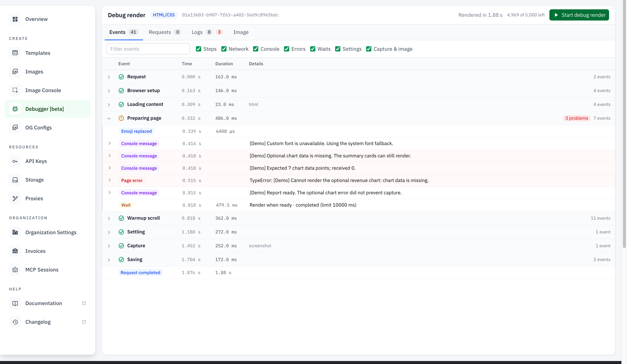627x364 pixels.
Task: Open the Image Console selection icon
Action: coord(15,90)
